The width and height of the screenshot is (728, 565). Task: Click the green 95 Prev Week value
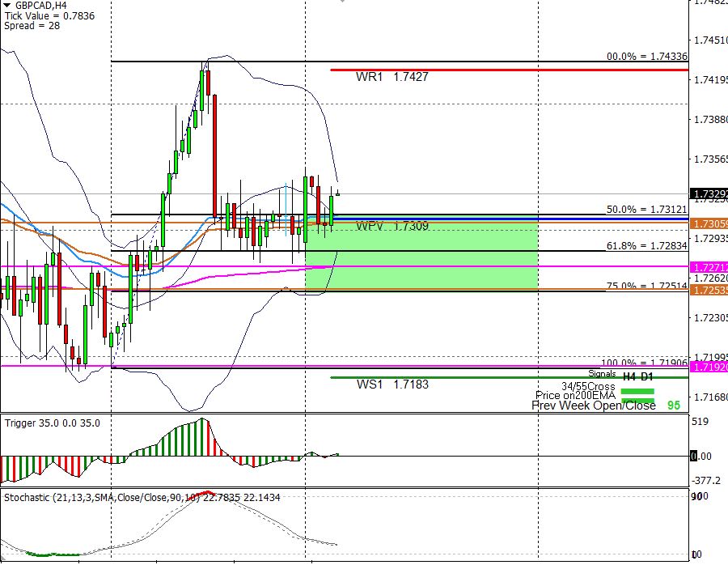pos(673,405)
